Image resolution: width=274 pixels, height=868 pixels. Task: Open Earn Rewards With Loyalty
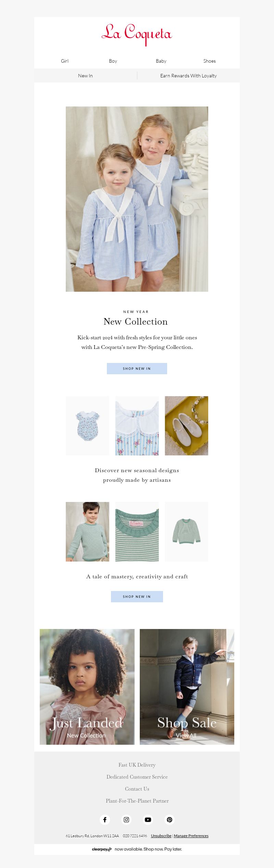click(x=188, y=76)
